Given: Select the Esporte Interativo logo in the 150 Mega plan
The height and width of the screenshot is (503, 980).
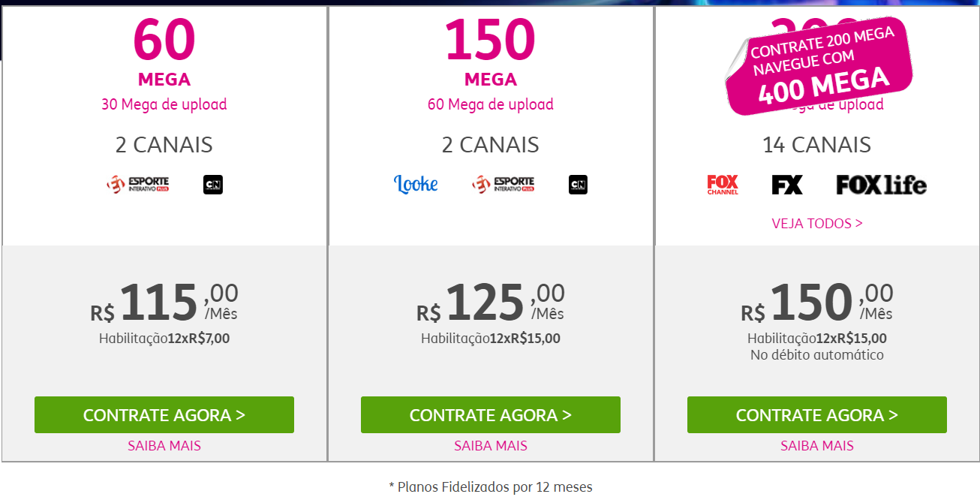Looking at the screenshot, I should click(504, 185).
